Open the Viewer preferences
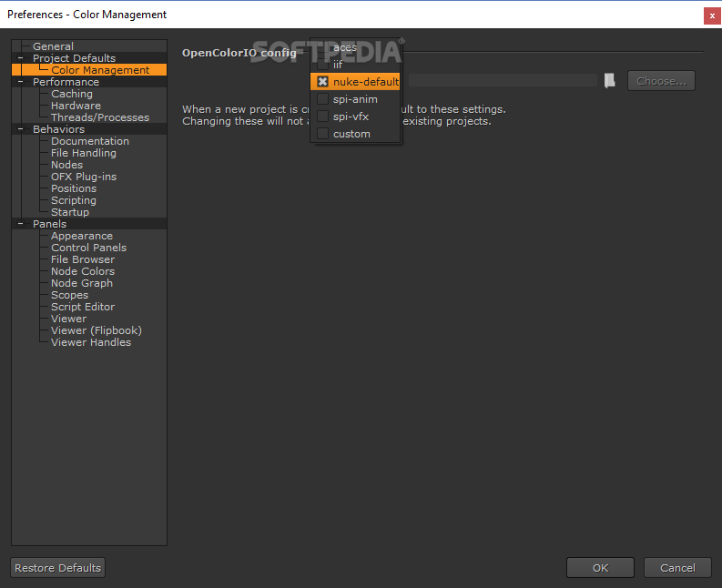The image size is (722, 588). (68, 319)
